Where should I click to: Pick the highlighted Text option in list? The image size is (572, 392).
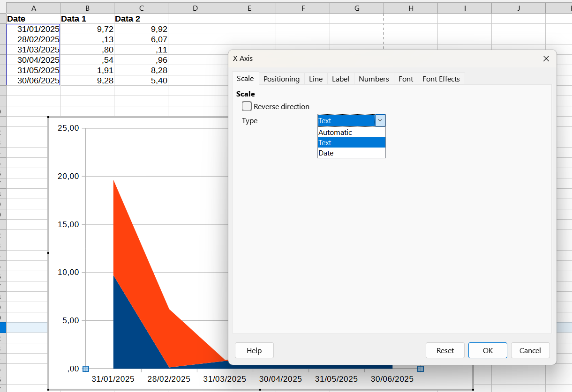point(351,143)
